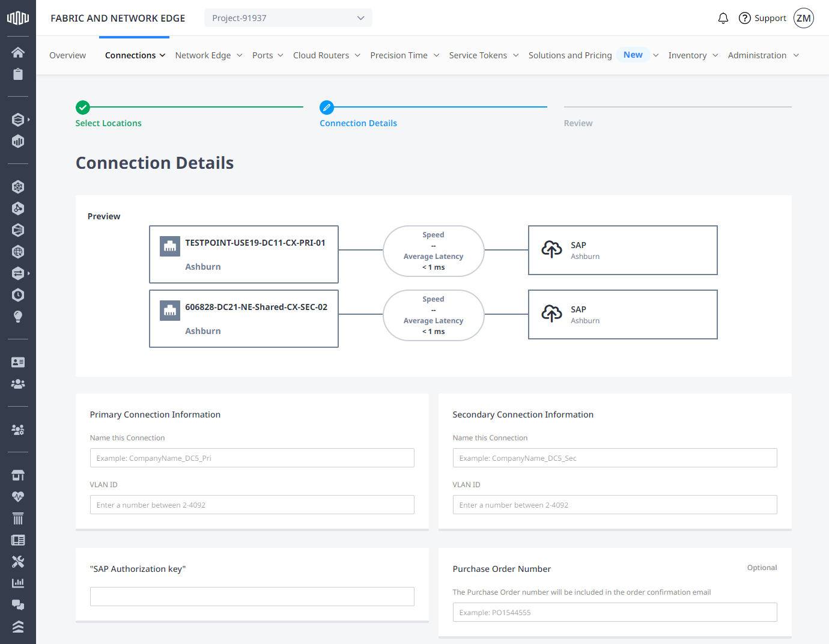Open the marketplace storefront icon

[18, 475]
